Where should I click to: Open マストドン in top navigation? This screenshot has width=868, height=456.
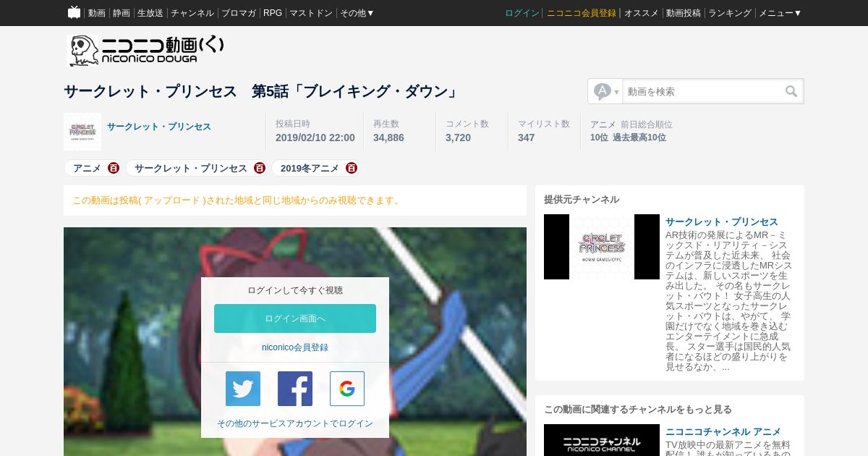[x=311, y=13]
